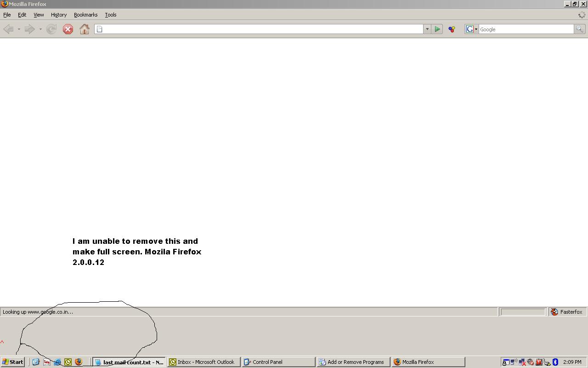
Task: Open the Back history dropdown arrow
Action: [19, 29]
